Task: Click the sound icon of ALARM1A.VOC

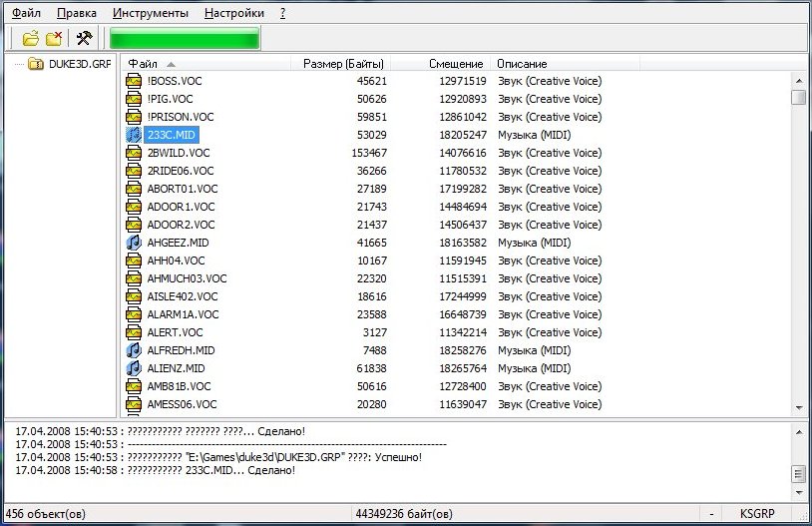Action: click(134, 314)
